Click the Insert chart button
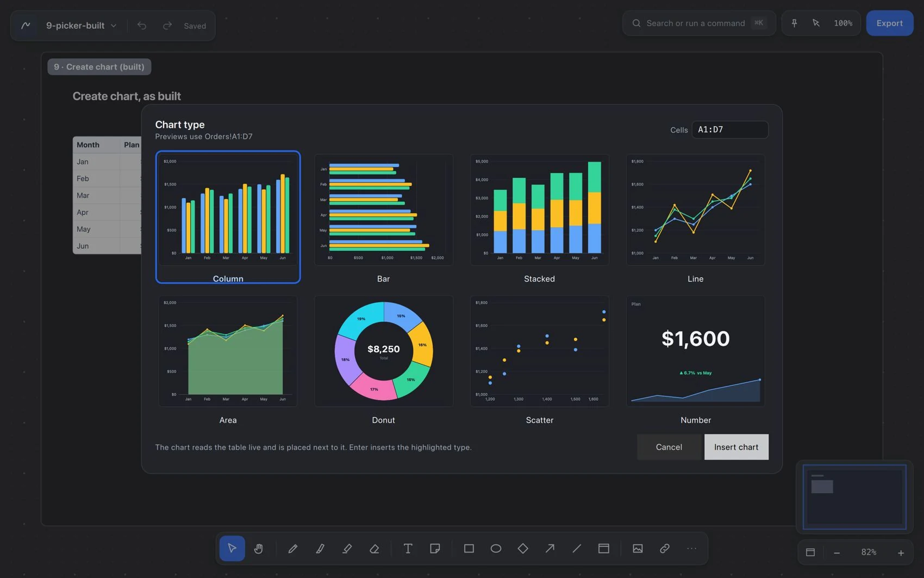 click(x=736, y=447)
